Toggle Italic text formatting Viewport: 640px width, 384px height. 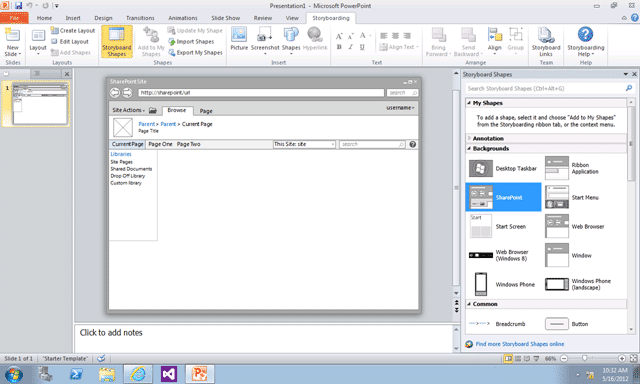pyautogui.click(x=351, y=47)
